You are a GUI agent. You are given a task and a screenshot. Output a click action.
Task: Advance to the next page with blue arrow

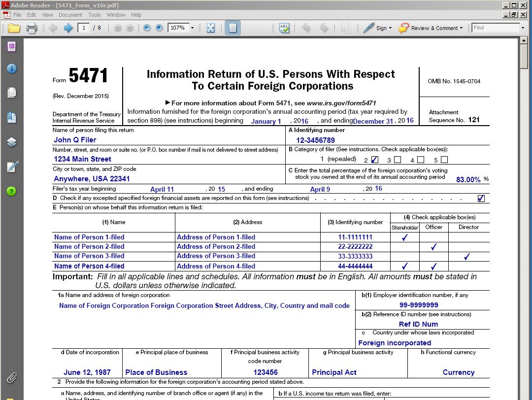pyautogui.click(x=68, y=28)
